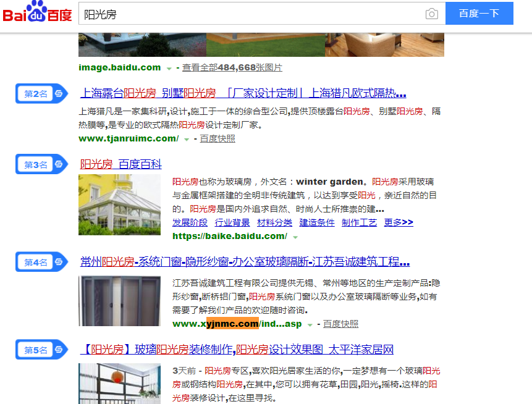532x404 pixels.
Task: Open the 上海露台阳光房 result title
Action: (243, 93)
